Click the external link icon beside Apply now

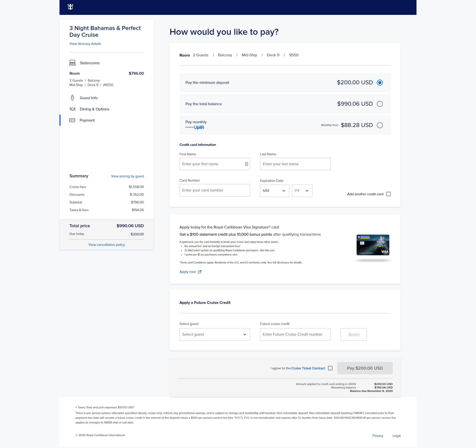[x=200, y=272]
